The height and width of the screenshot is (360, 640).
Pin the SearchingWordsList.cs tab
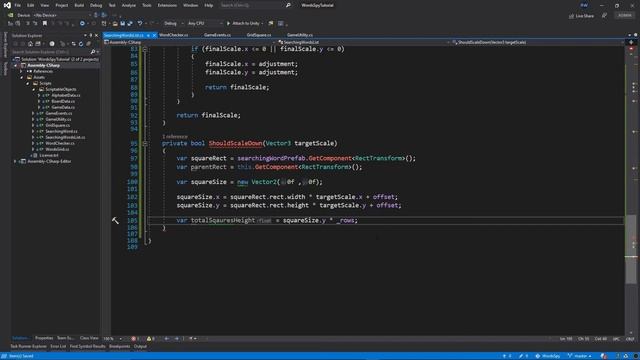[148, 36]
